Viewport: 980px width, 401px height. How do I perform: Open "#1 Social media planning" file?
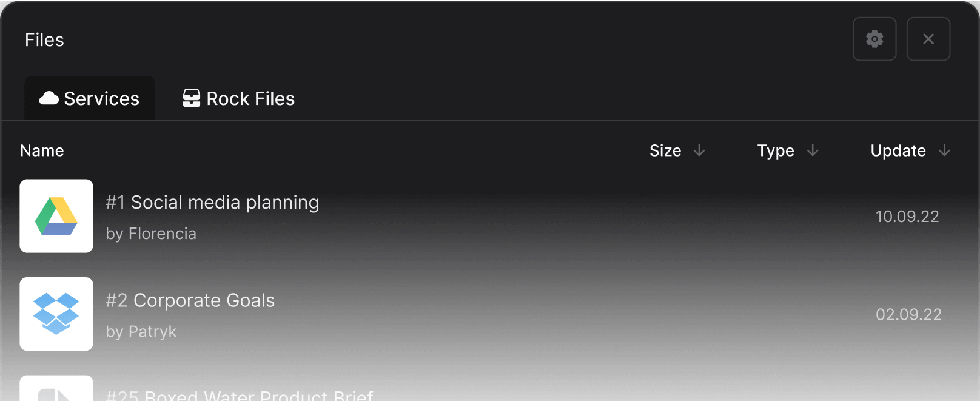pyautogui.click(x=212, y=203)
